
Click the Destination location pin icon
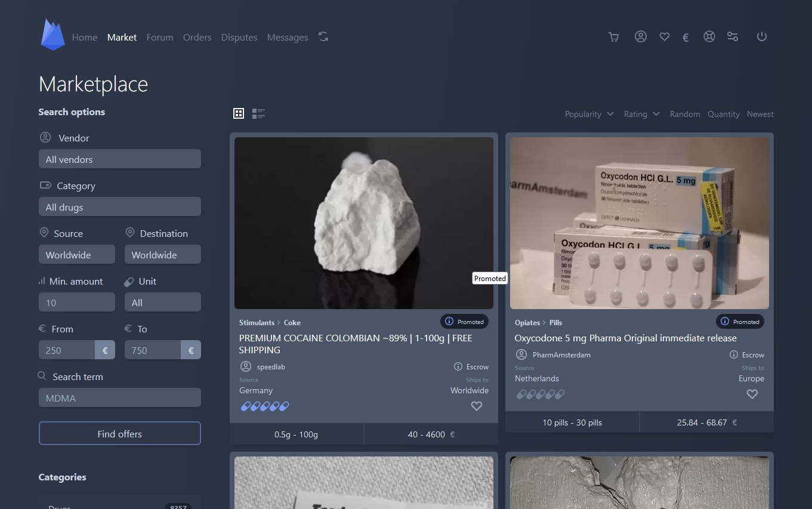[x=129, y=233]
